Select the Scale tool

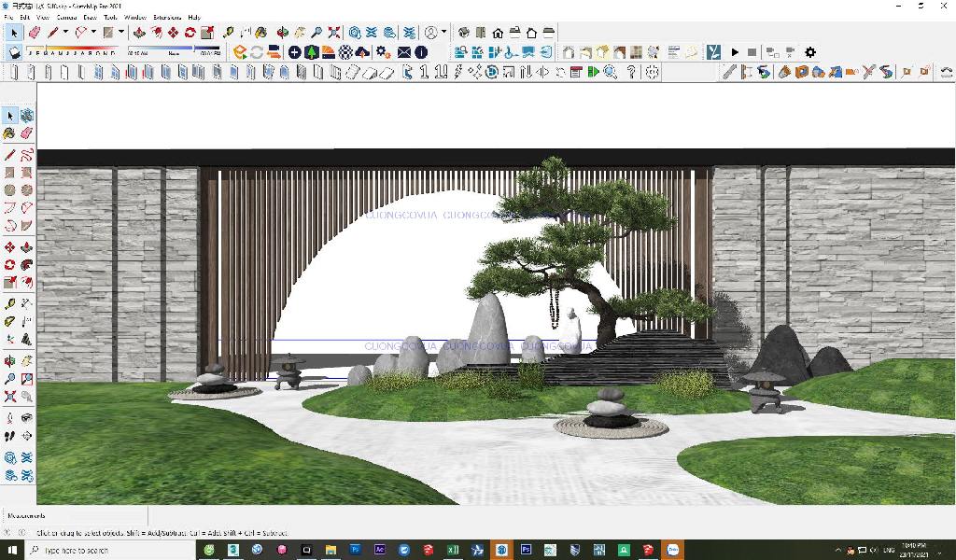[205, 33]
